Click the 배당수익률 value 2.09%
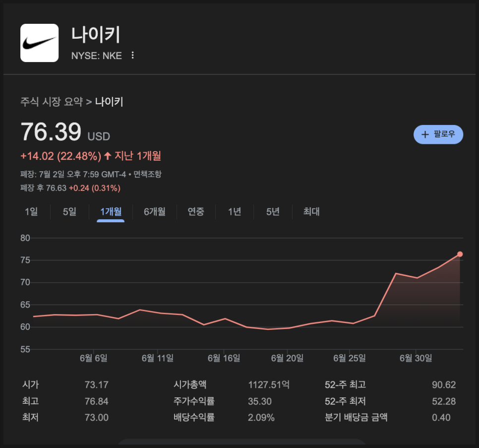 point(261,417)
